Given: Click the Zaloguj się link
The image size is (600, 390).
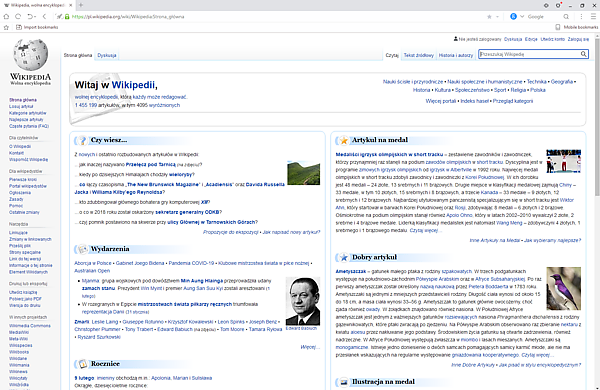Looking at the screenshot, I should (578, 39).
